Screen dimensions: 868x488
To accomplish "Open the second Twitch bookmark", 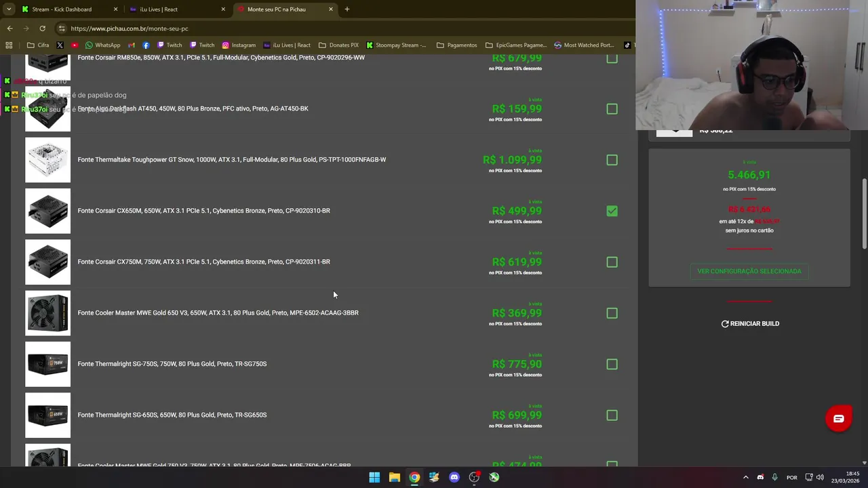I will [202, 45].
